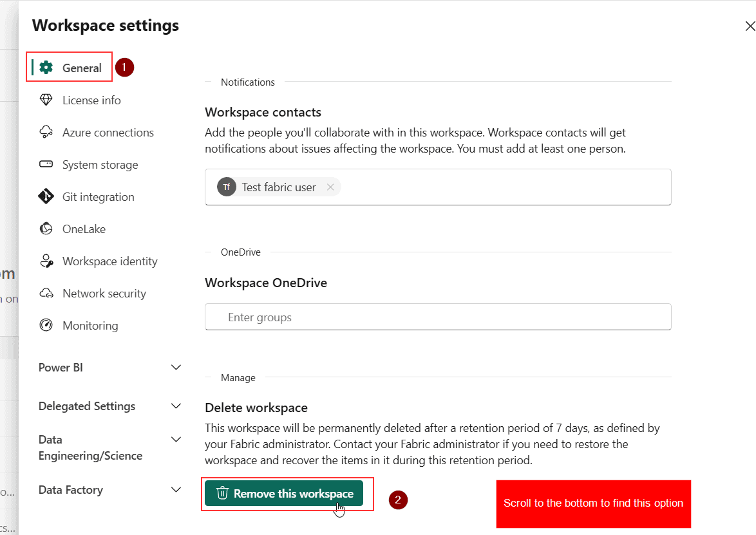Expand the Data Engineering/Science section
756x535 pixels.
click(x=176, y=440)
